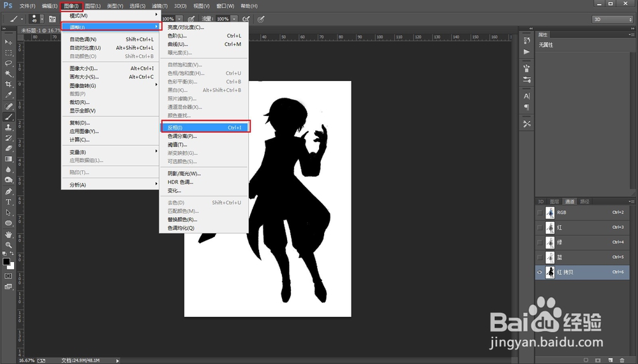Click the background color swatch
The image size is (638, 364).
point(11,266)
